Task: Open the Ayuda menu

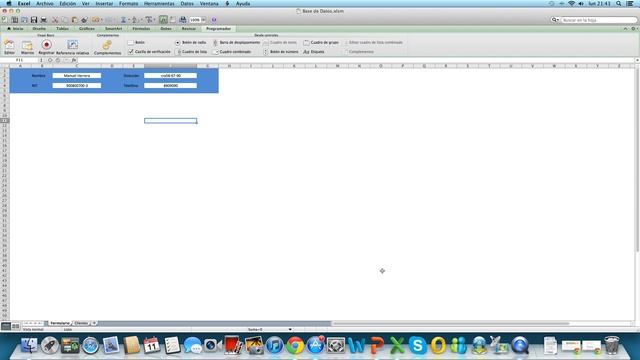Action: [243, 3]
